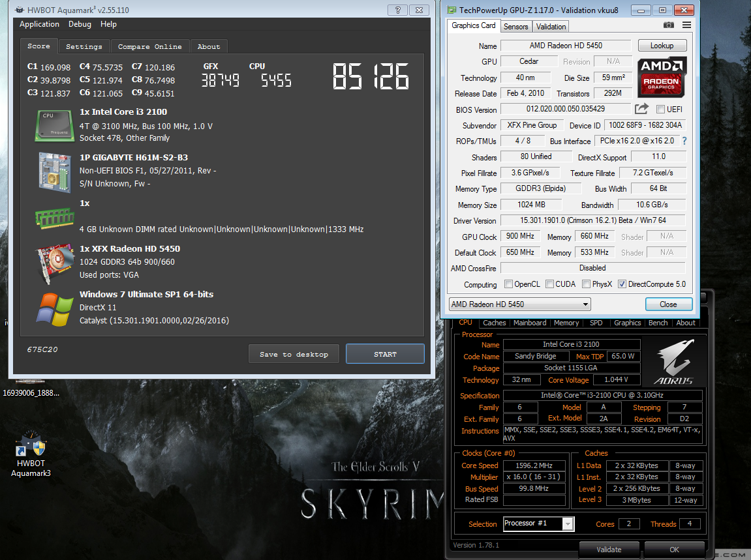Click the Close button in GPU-Z

coord(668,304)
